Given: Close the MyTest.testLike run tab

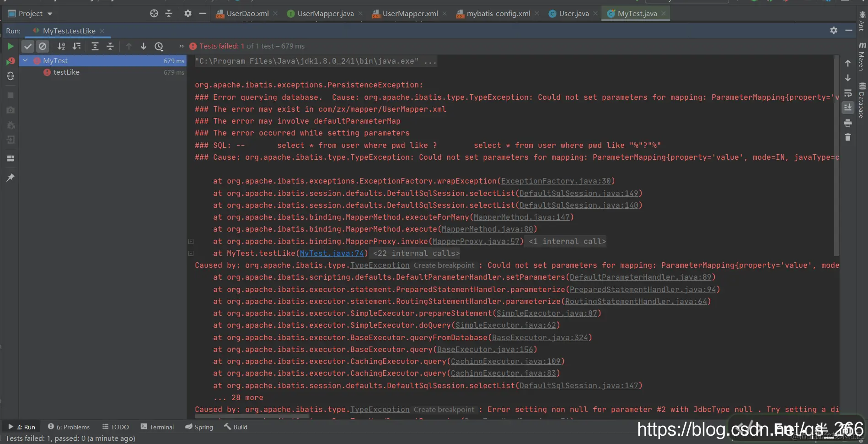Looking at the screenshot, I should (x=102, y=31).
